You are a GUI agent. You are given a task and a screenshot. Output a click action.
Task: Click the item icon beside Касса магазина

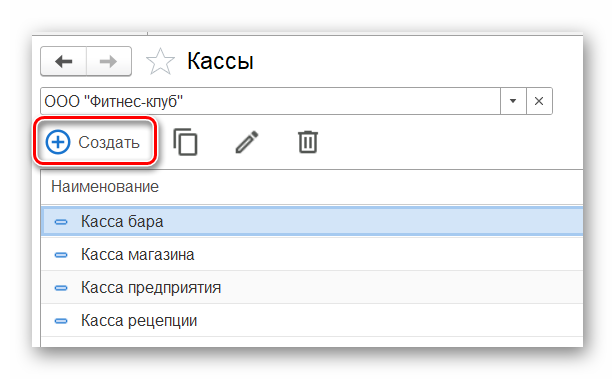tap(61, 255)
